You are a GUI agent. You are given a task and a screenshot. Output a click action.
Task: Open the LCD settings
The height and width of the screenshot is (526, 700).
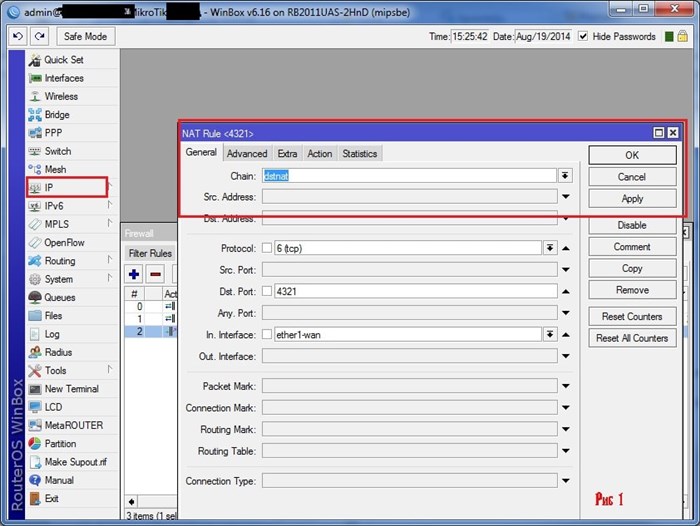coord(53,408)
